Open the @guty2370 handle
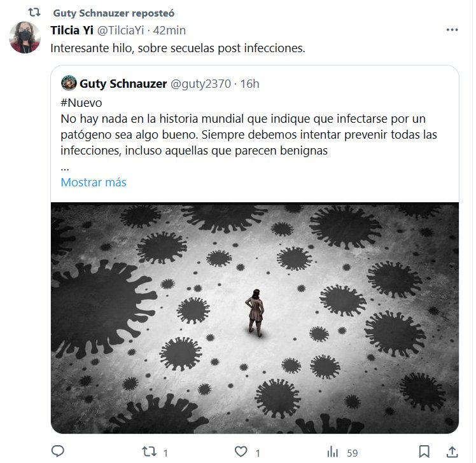 click(x=200, y=84)
